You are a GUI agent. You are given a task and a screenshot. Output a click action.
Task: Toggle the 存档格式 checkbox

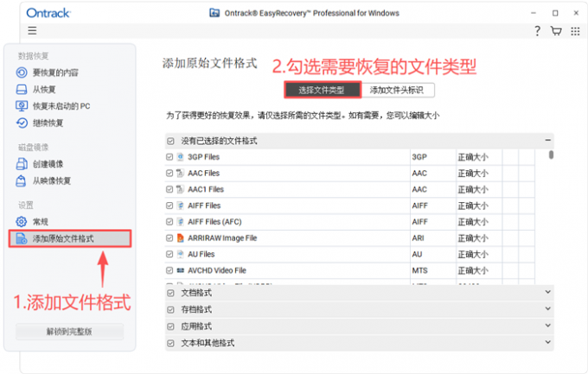click(x=170, y=309)
